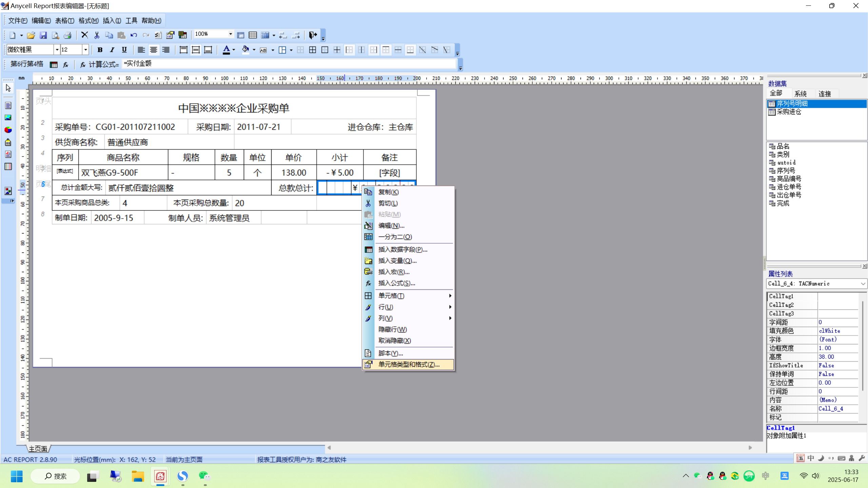This screenshot has width=868, height=488.
Task: Open print preview from the toolbar
Action: click(x=55, y=35)
